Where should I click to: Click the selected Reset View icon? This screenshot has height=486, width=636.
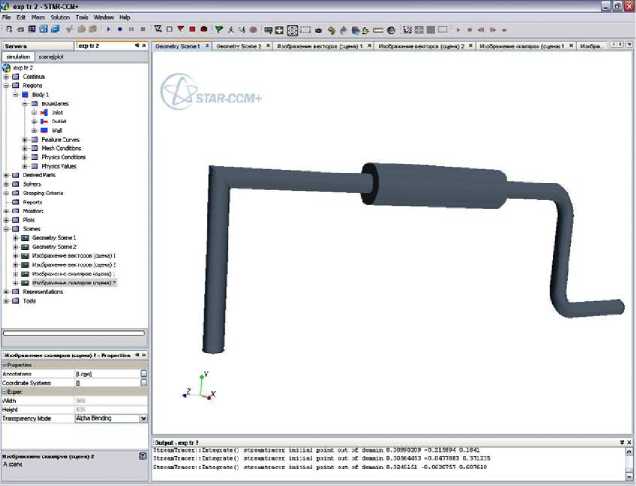click(x=292, y=30)
